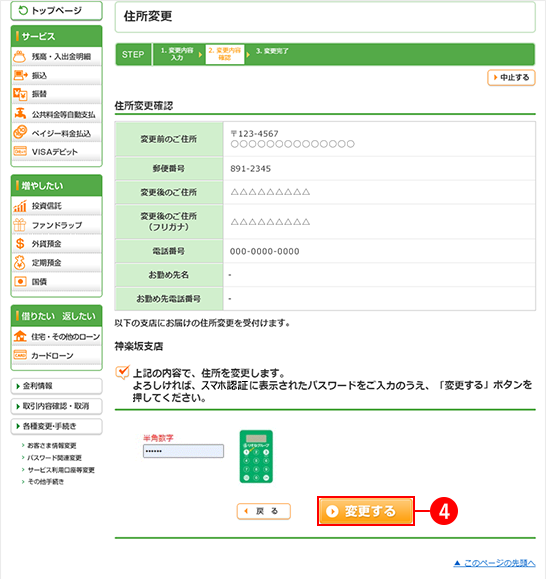
Task: Click the orange 変更する button
Action: coord(365,511)
